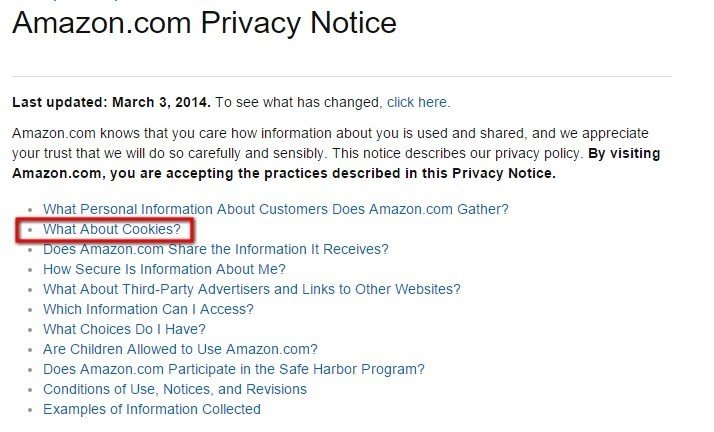Open 'Does Amazon.com Share the Information' link
This screenshot has height=432, width=714.
pyautogui.click(x=216, y=249)
